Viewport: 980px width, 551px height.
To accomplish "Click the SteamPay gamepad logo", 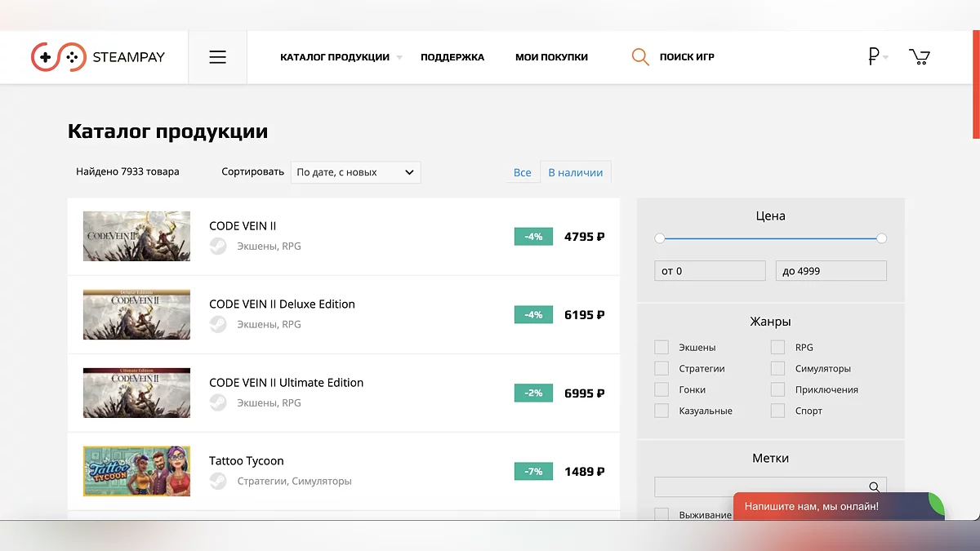I will (58, 57).
